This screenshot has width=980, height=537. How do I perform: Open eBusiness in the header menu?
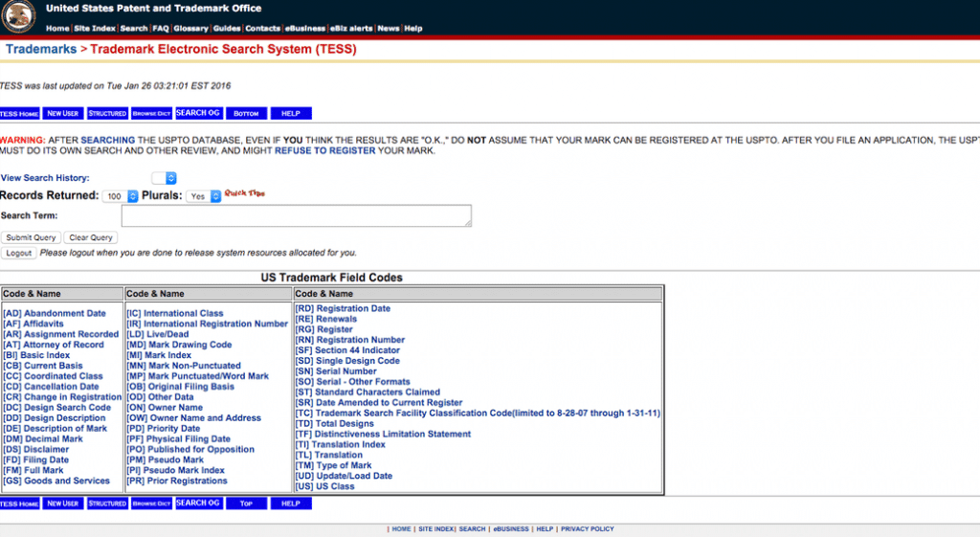tap(305, 29)
